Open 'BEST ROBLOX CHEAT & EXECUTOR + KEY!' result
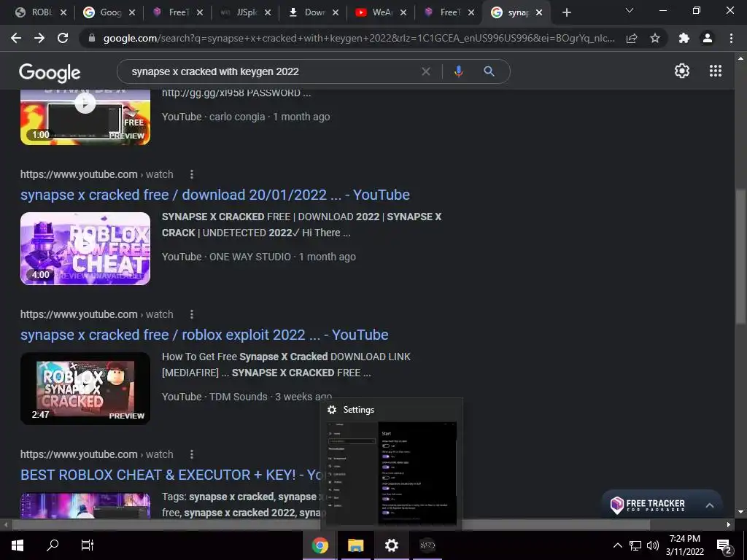 (x=172, y=475)
